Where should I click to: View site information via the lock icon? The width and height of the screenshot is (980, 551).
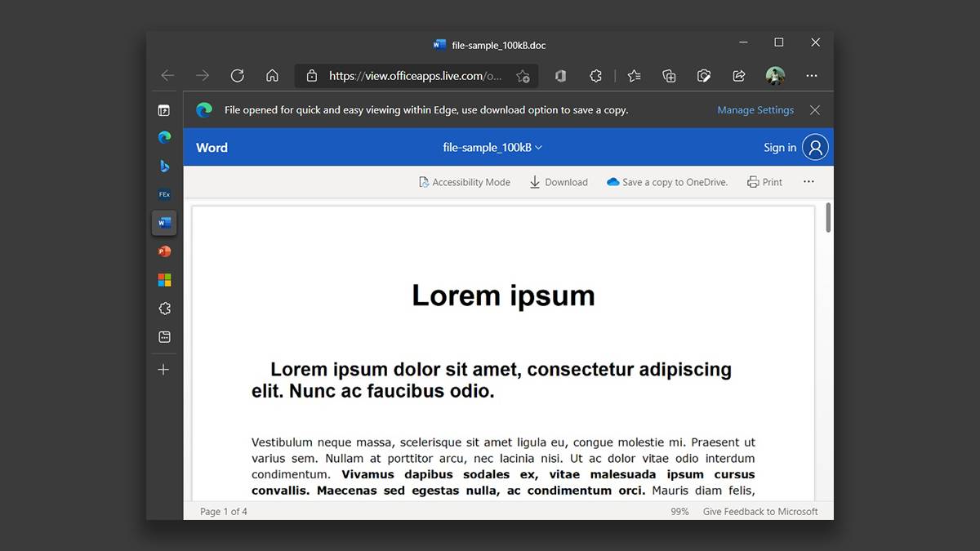(311, 76)
